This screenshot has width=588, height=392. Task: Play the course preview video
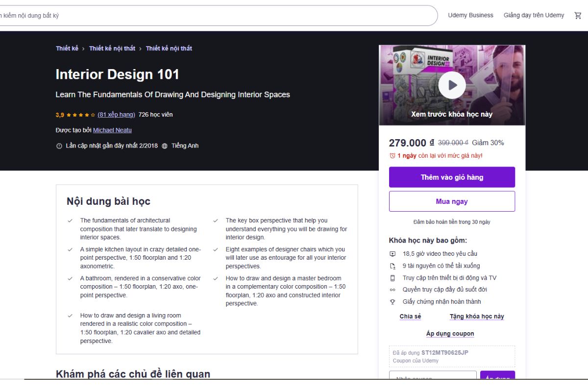[x=452, y=85]
